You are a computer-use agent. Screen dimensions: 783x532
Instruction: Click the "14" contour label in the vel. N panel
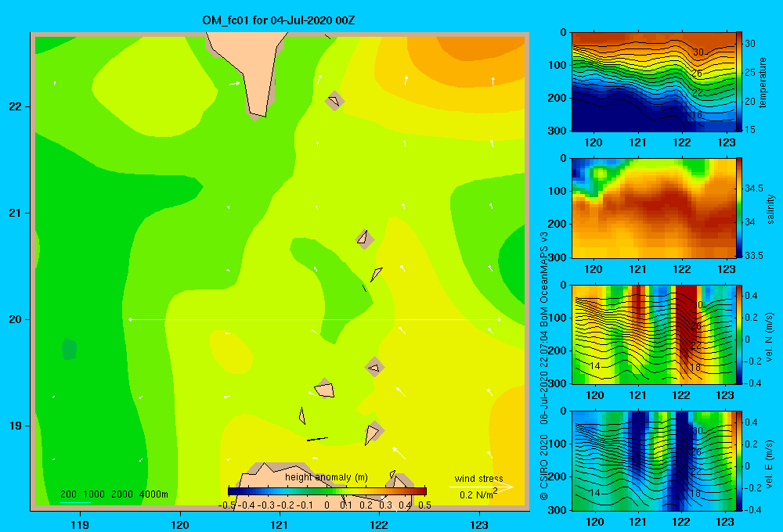(594, 366)
